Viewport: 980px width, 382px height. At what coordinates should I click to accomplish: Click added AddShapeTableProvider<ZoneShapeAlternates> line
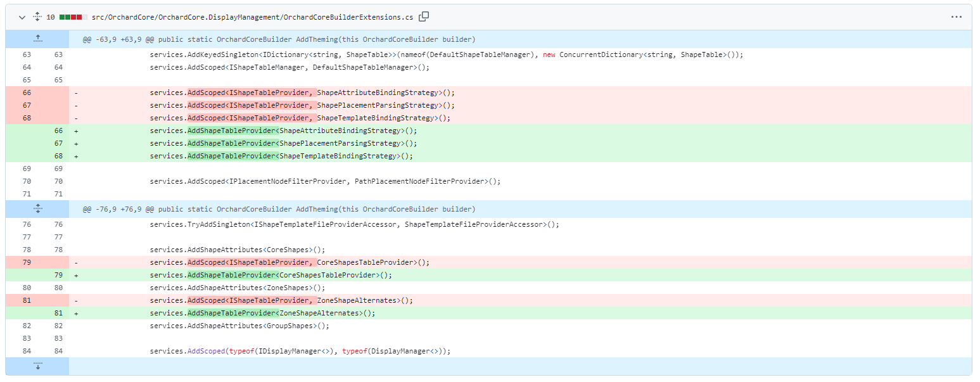click(262, 313)
